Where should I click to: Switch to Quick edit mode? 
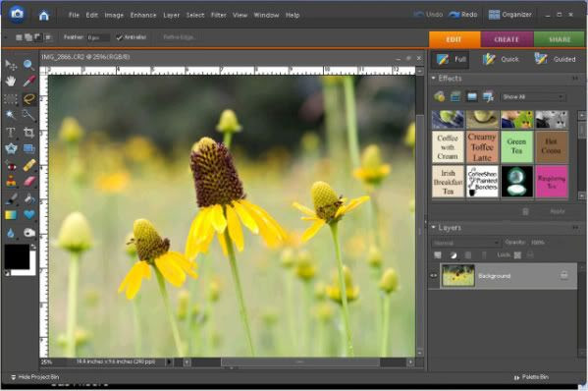pos(501,59)
